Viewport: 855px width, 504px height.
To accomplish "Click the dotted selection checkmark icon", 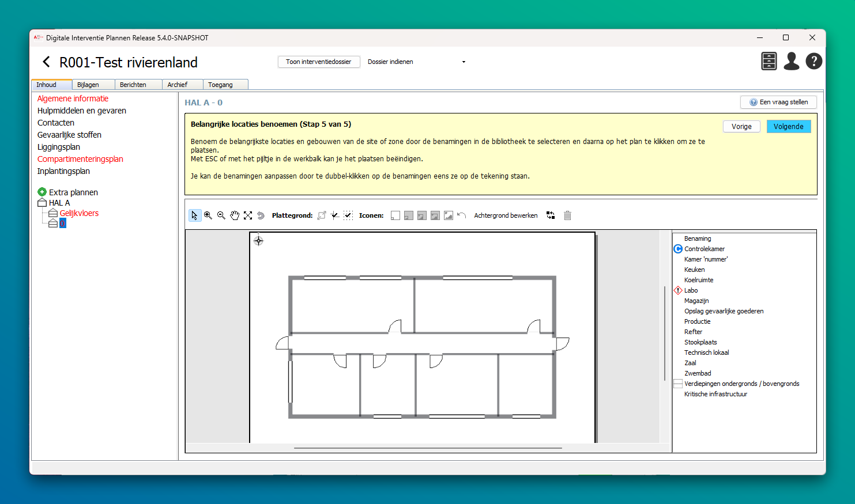I will pyautogui.click(x=348, y=215).
